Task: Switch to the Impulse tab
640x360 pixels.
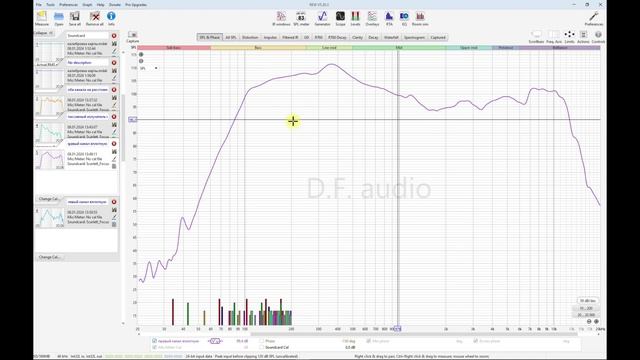Action: (x=270, y=38)
